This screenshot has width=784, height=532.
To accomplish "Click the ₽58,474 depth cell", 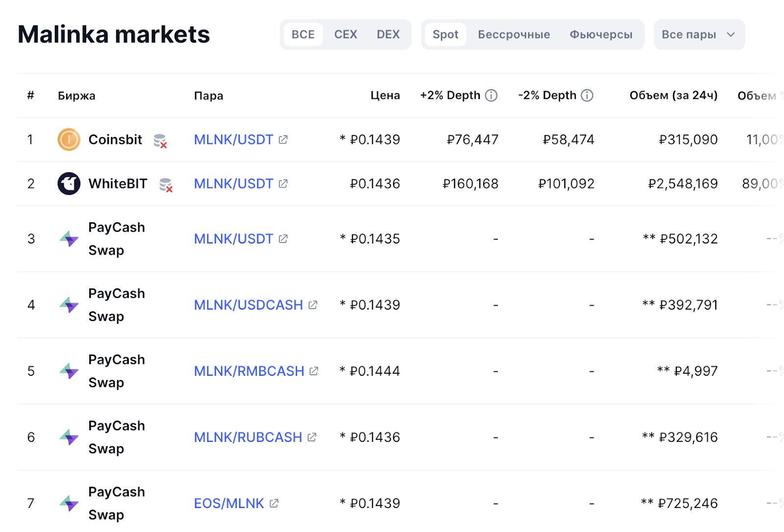I will point(568,140).
